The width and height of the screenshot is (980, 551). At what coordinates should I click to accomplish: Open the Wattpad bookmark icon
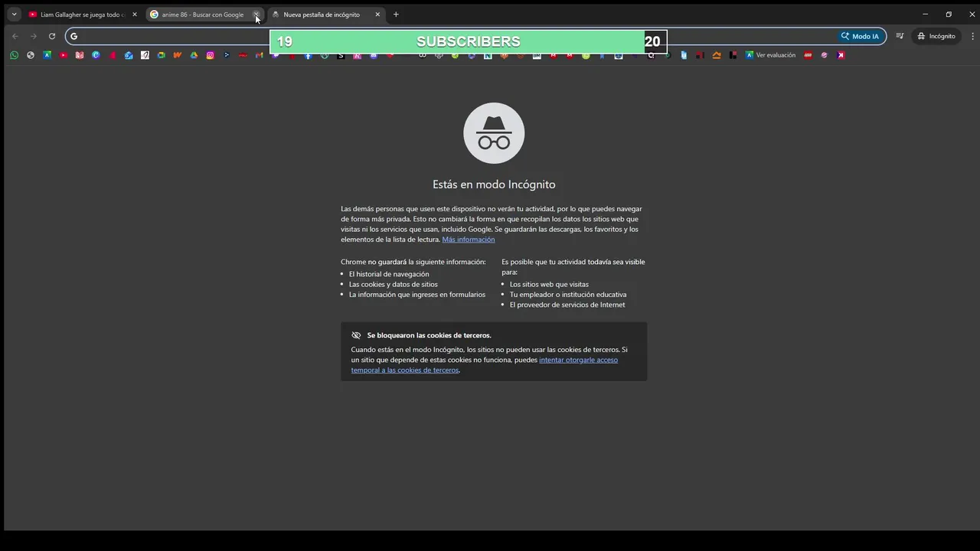point(178,55)
